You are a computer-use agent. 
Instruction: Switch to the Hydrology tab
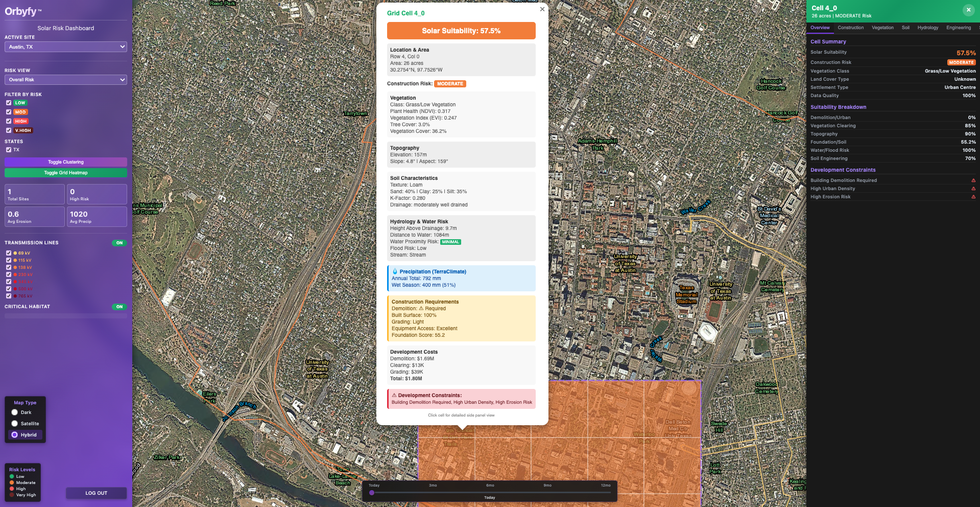pos(928,28)
